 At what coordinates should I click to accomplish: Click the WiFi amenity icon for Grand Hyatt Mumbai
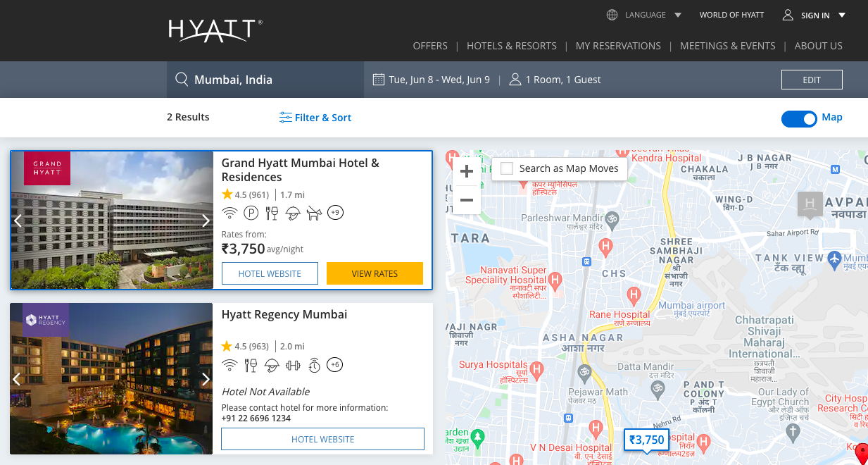[x=229, y=212]
